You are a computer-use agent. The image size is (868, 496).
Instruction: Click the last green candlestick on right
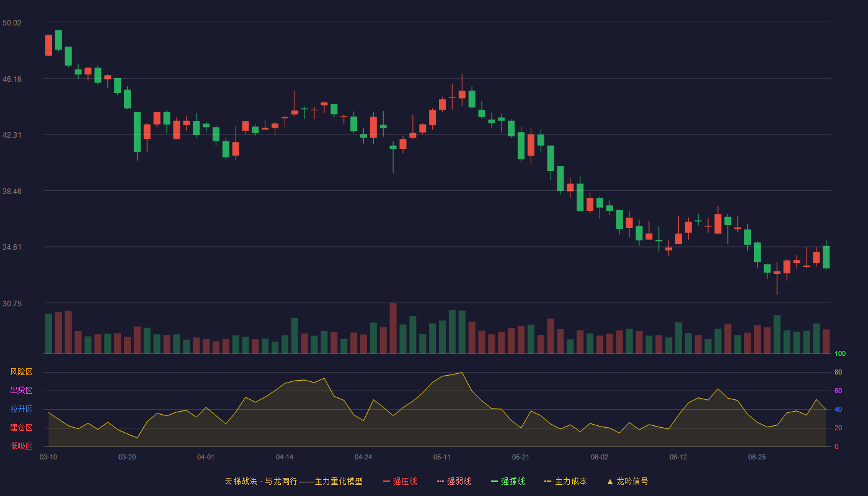coord(826,257)
